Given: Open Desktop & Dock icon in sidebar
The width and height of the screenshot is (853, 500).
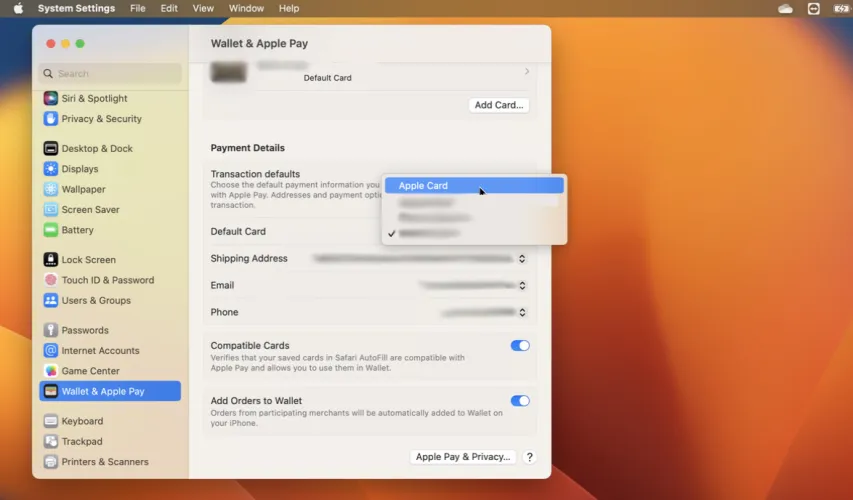Looking at the screenshot, I should point(51,148).
